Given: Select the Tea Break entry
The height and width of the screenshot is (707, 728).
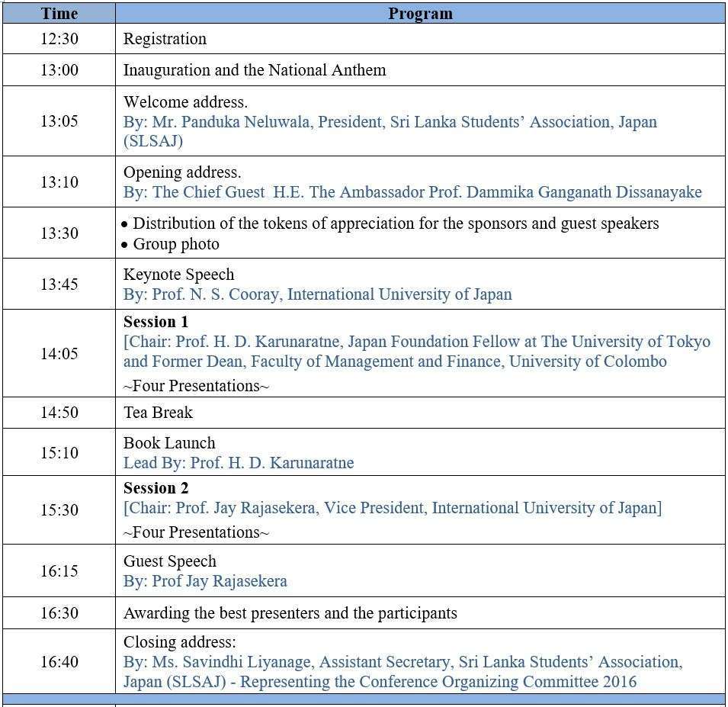Looking at the screenshot, I should coord(158,413).
